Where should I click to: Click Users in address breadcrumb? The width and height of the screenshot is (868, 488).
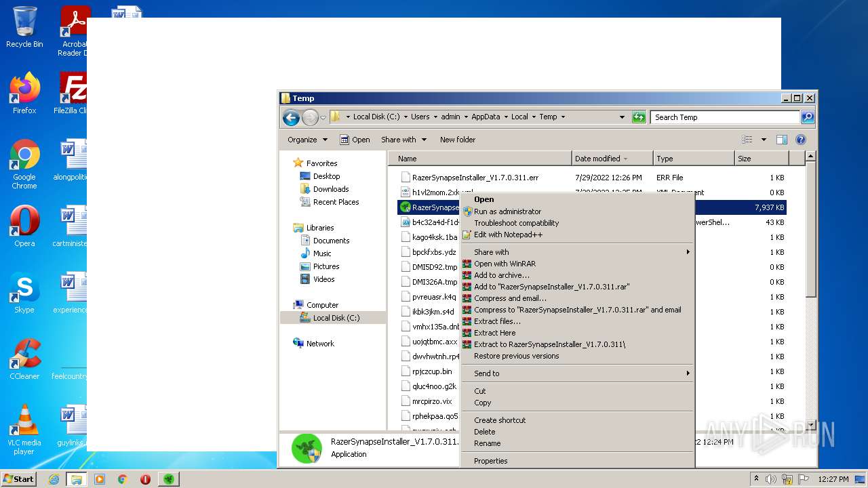[420, 117]
